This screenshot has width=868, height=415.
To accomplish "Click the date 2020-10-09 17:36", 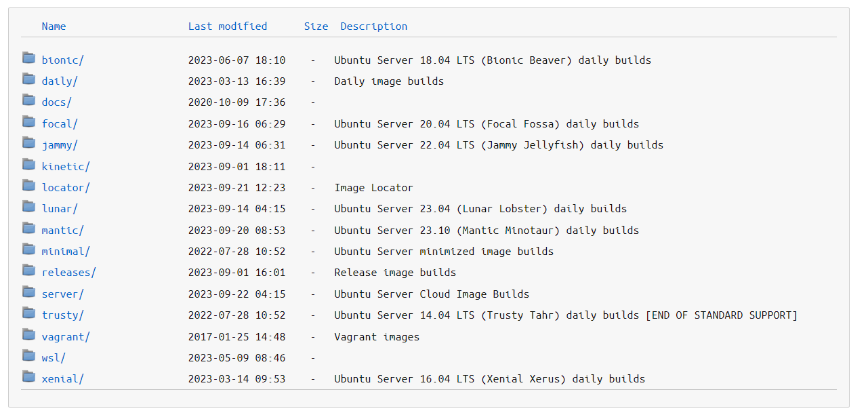I will [x=237, y=102].
